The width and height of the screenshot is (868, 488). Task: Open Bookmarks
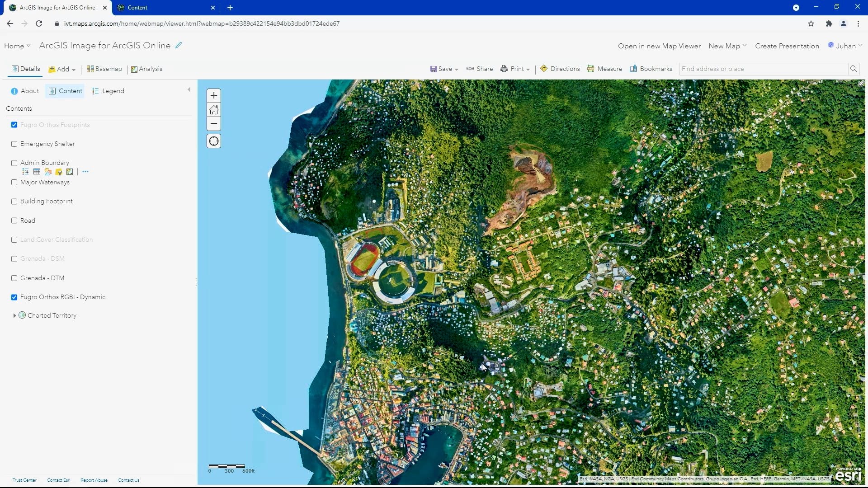point(651,69)
